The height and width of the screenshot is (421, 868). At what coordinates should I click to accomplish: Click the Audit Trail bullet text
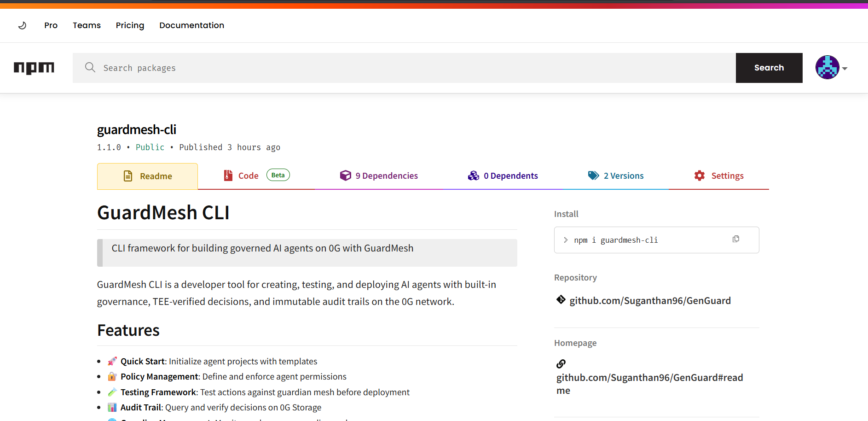click(x=221, y=408)
